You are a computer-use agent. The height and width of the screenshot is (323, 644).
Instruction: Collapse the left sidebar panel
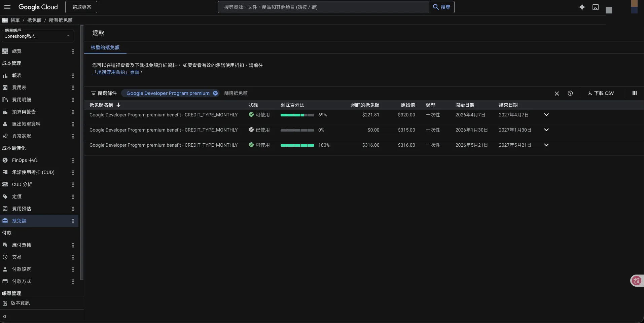tap(4, 317)
